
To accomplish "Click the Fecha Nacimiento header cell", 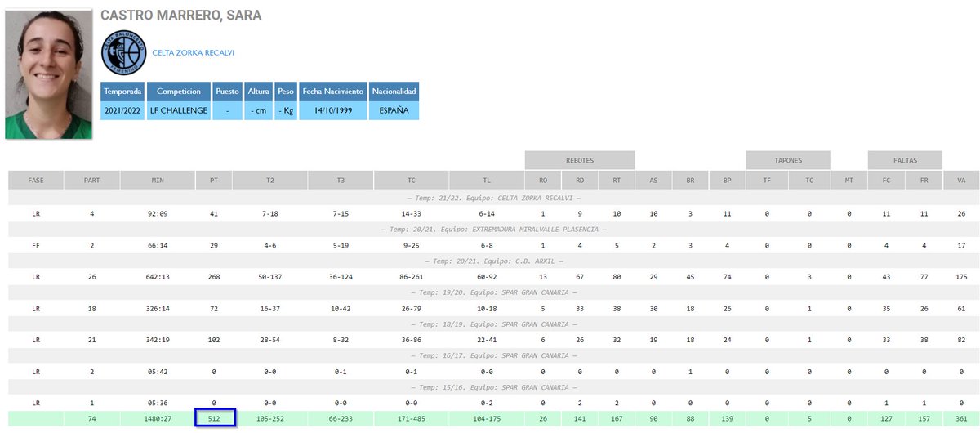I will (332, 91).
